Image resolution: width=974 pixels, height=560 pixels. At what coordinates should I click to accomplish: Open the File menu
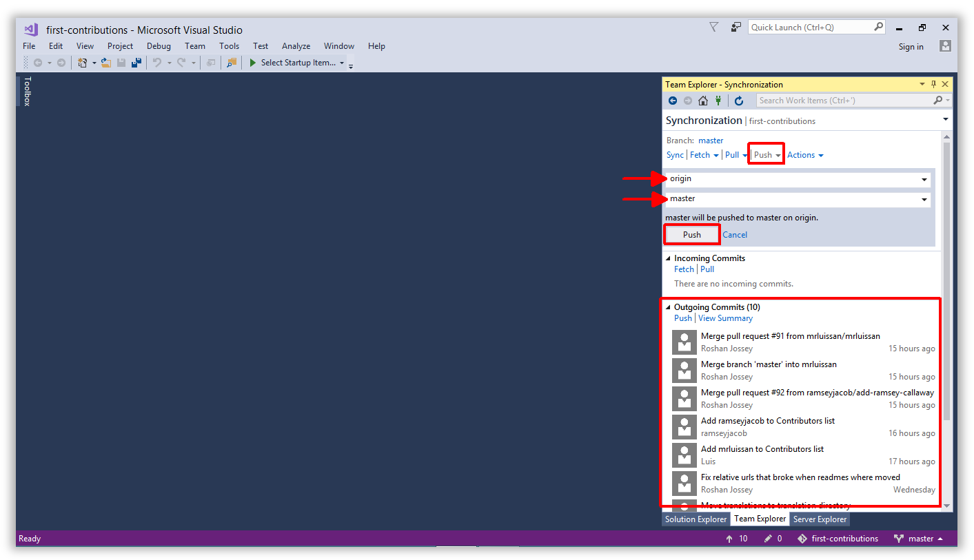29,46
